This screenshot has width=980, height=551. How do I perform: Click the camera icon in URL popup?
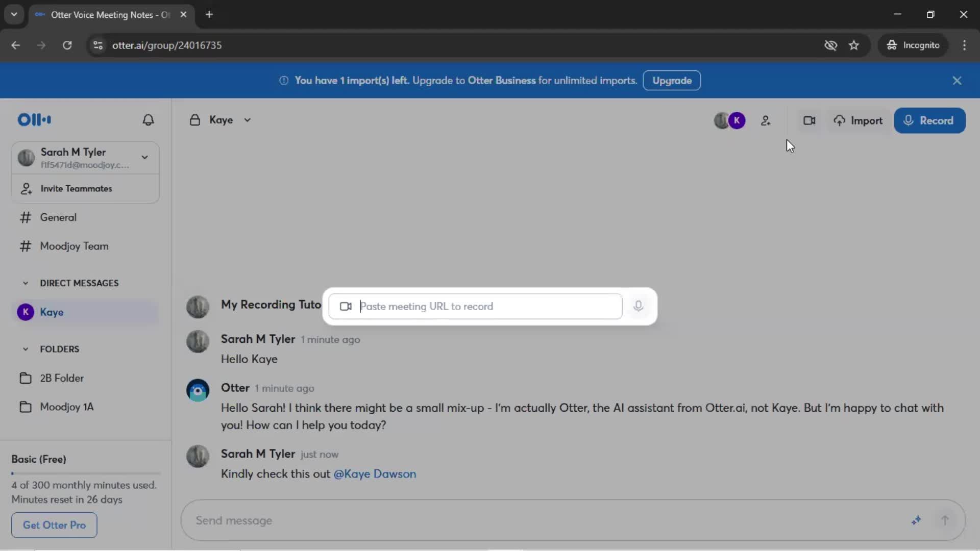(346, 307)
